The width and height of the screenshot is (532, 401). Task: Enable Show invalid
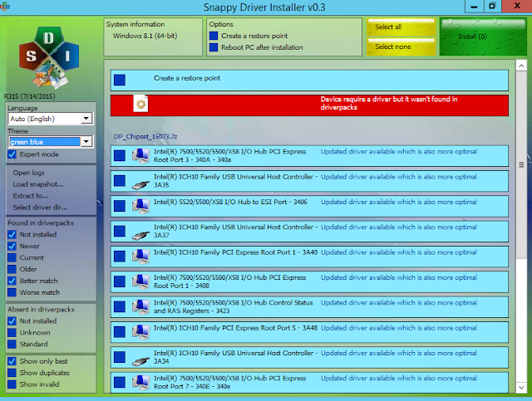pyautogui.click(x=12, y=384)
